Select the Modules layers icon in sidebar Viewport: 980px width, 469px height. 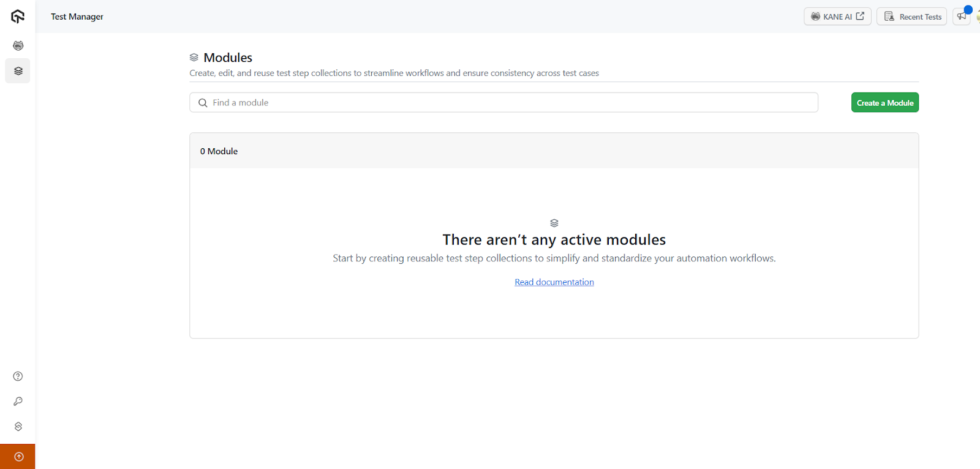[x=18, y=71]
